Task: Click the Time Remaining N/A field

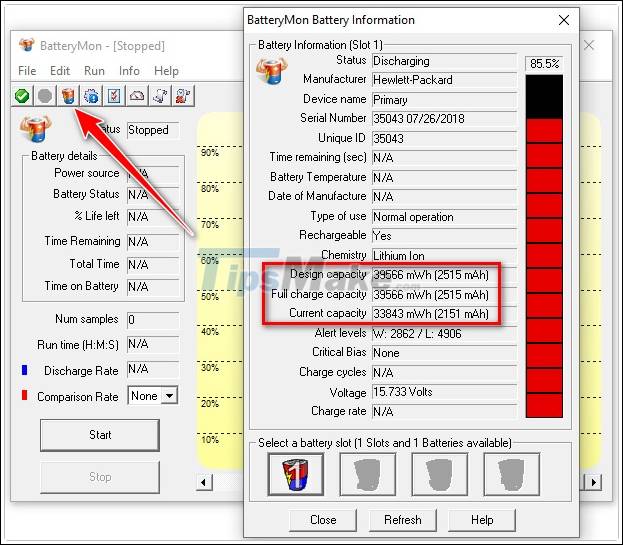Action: coord(153,242)
